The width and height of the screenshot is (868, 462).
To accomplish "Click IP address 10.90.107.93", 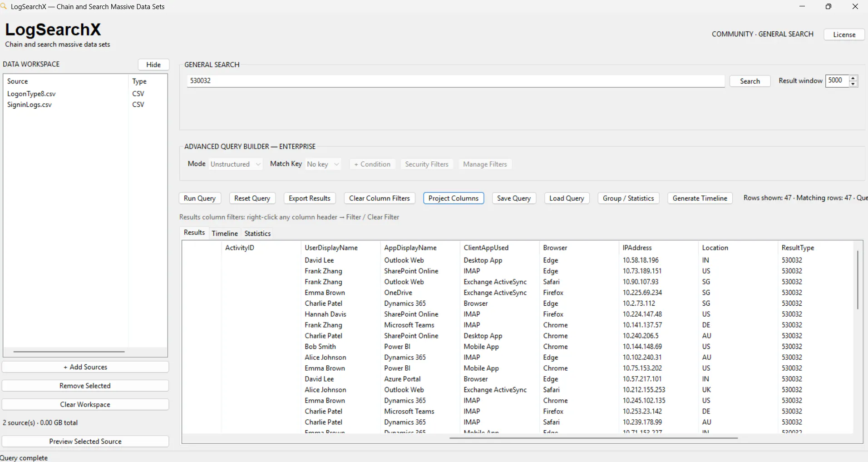I will click(x=641, y=282).
